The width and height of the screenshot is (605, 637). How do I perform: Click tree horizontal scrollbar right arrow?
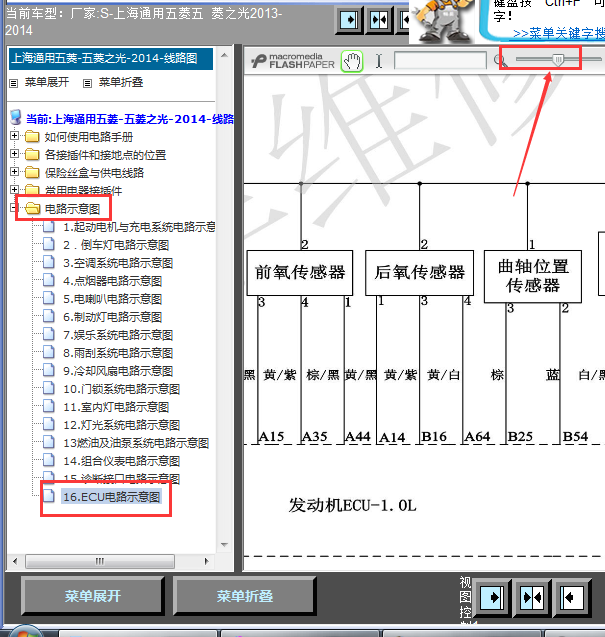206,561
